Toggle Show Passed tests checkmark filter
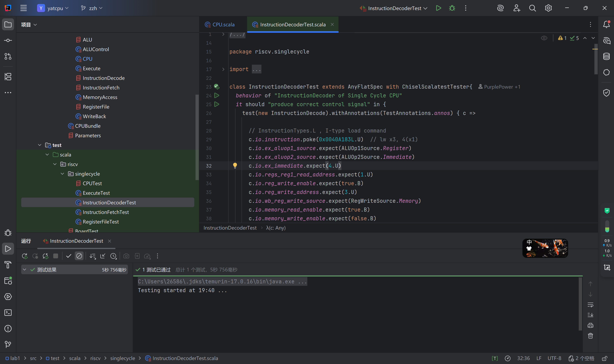614x364 pixels. pyautogui.click(x=69, y=256)
